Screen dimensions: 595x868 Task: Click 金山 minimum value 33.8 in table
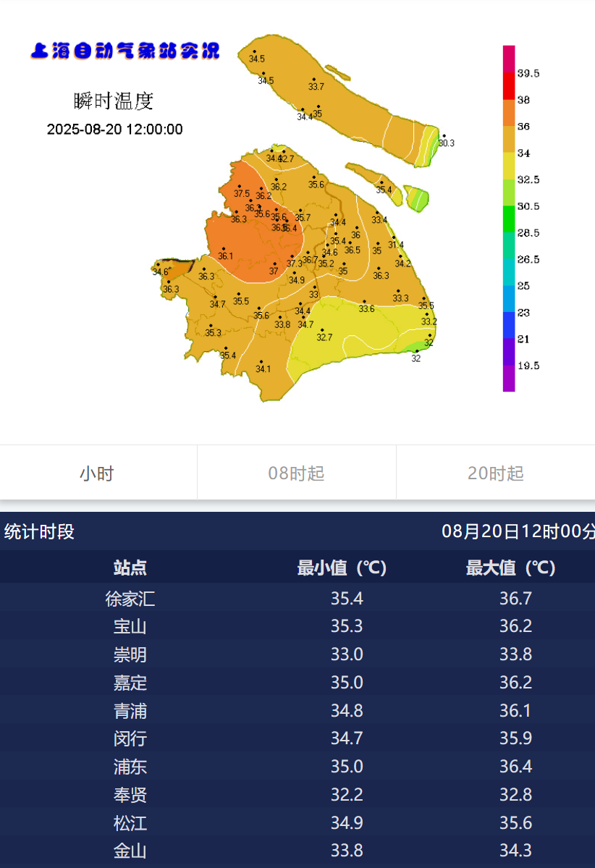pyautogui.click(x=347, y=851)
